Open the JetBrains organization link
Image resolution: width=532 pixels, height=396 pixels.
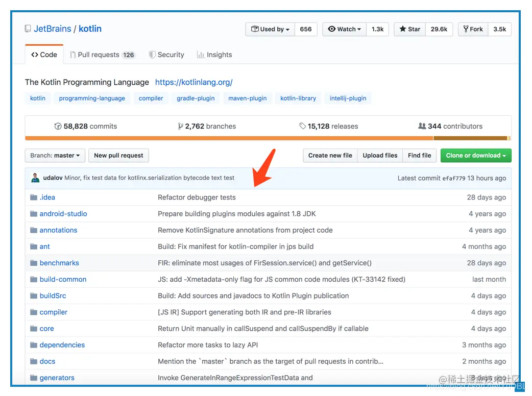(x=53, y=29)
